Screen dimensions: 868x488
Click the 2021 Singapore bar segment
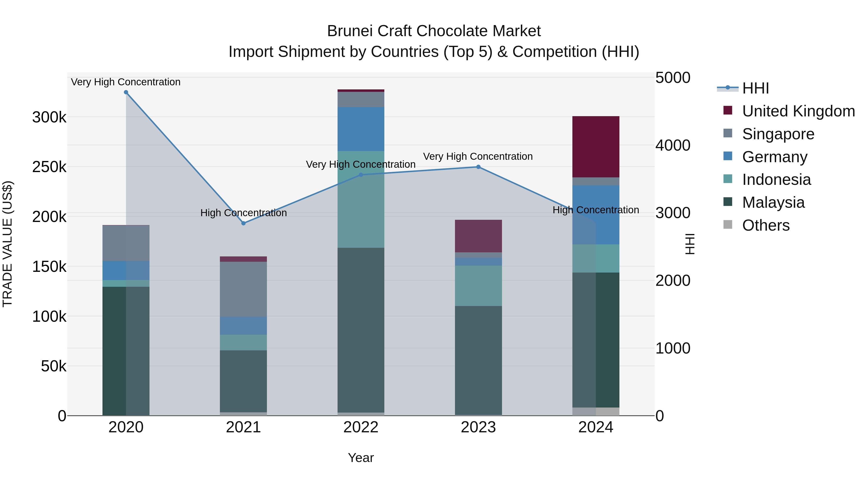[244, 289]
